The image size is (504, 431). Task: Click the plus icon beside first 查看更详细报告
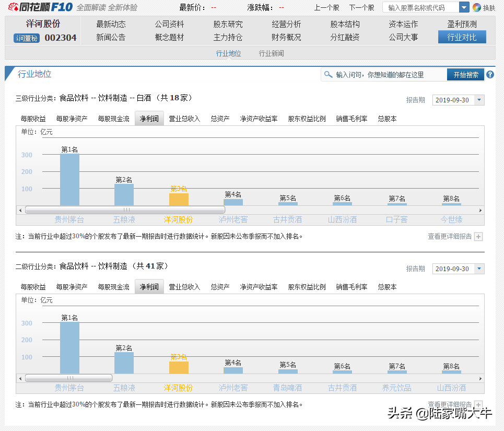[478, 237]
